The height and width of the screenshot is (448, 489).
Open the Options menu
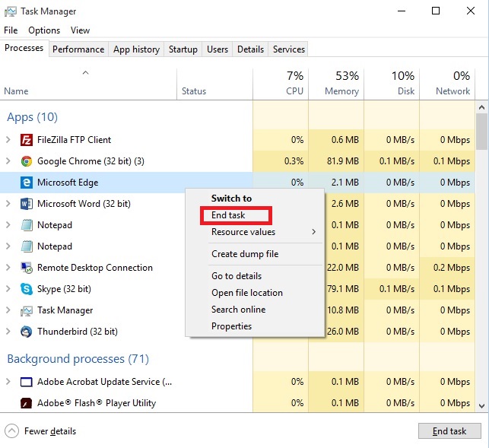[x=44, y=30]
